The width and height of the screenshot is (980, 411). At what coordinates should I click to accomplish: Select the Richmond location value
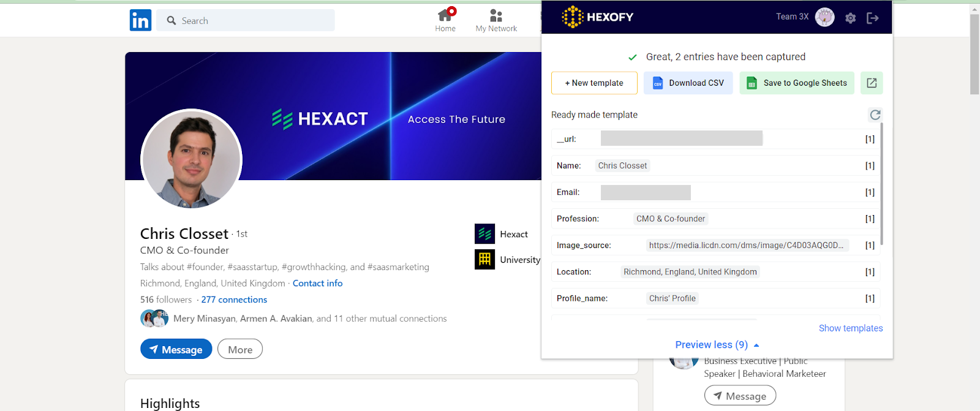[x=690, y=272]
